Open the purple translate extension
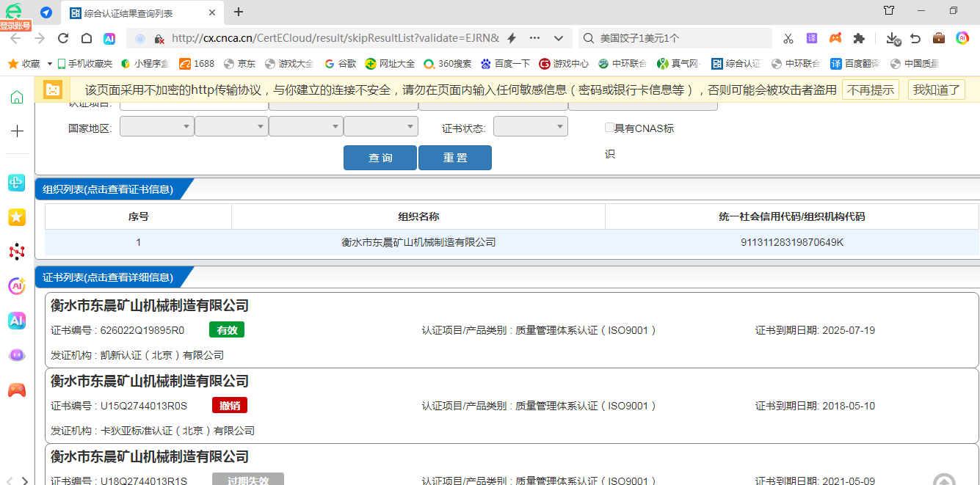Viewport: 980px width, 485px height. [812, 38]
